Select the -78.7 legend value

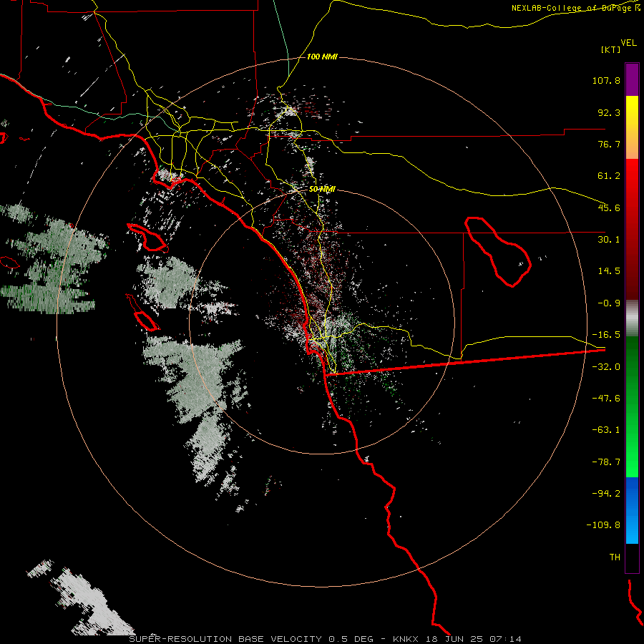click(606, 462)
